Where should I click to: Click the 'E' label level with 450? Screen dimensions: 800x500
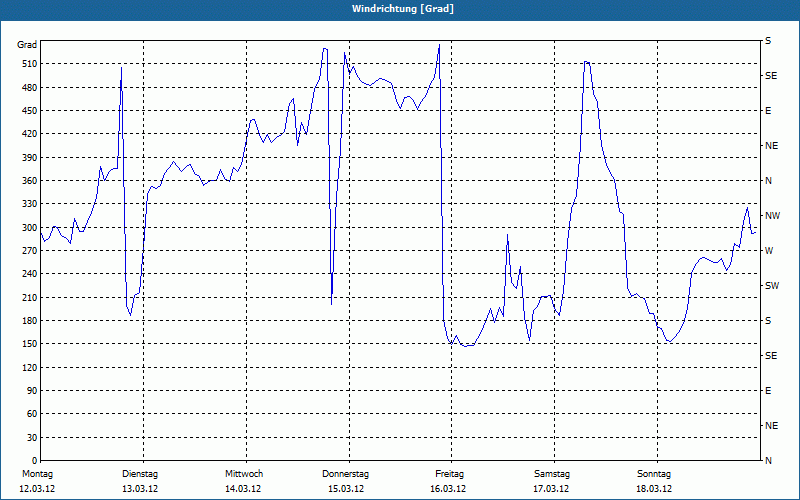click(x=768, y=111)
